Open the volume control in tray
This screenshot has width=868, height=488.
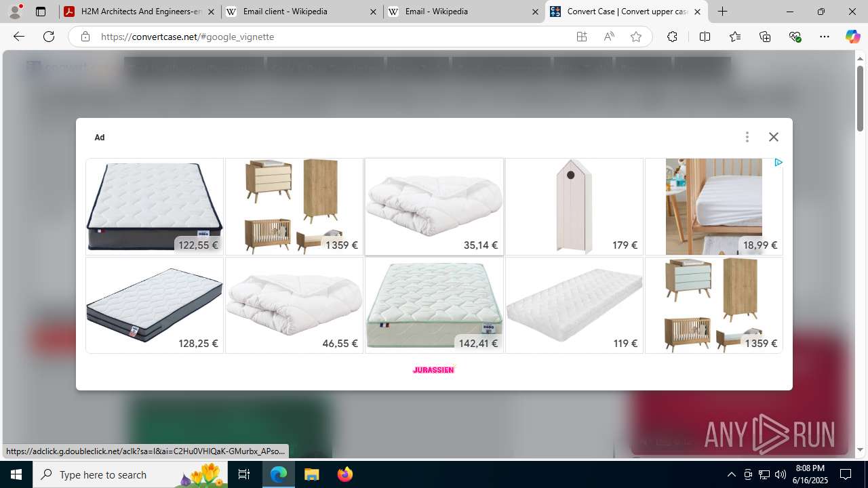781,474
